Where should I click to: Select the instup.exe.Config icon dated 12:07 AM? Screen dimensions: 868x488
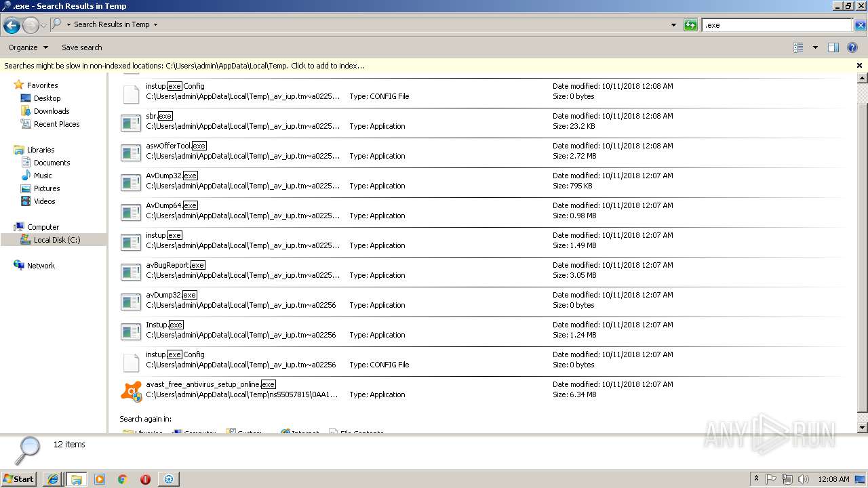[131, 362]
